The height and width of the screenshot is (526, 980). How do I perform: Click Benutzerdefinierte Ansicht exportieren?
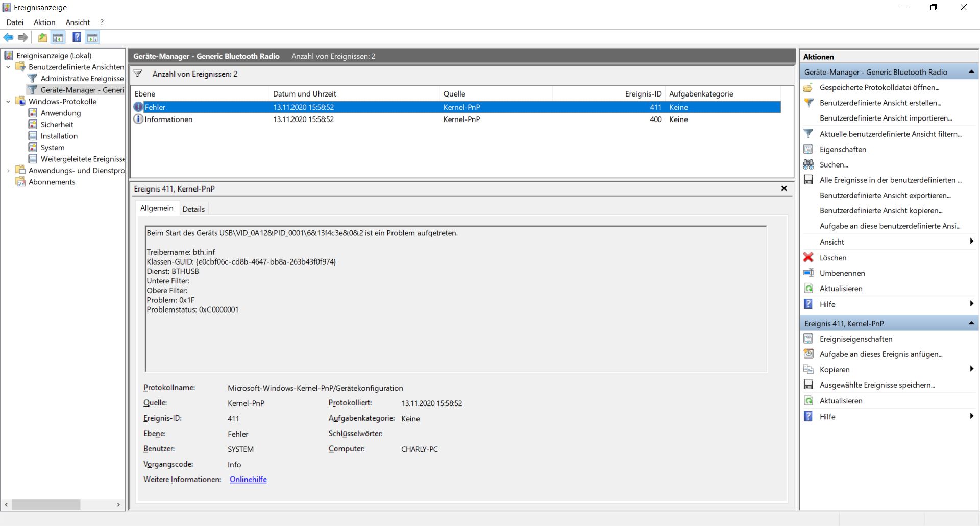click(x=886, y=195)
